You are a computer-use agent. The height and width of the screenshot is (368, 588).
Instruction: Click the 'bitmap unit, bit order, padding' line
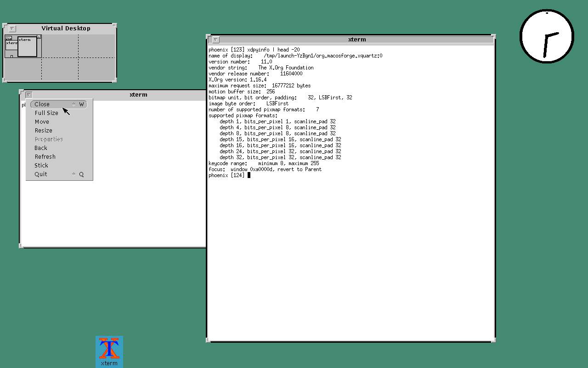280,98
